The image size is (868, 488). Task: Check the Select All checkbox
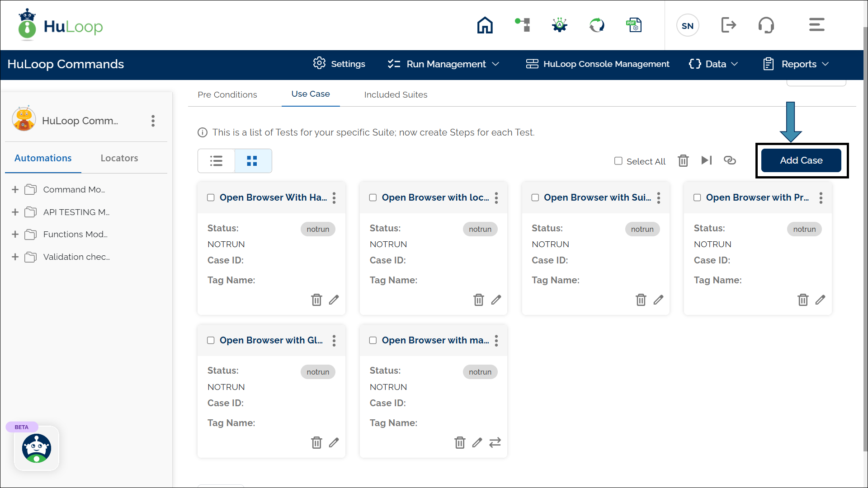[618, 161]
